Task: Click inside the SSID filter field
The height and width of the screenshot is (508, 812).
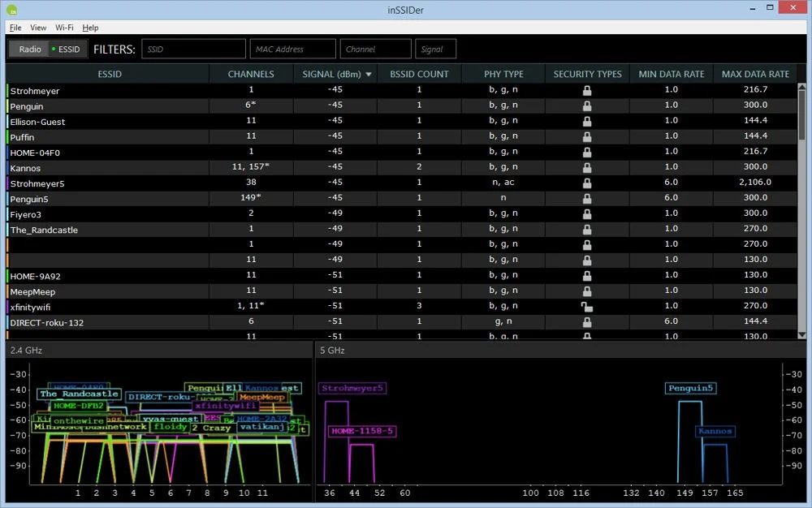Action: [x=193, y=49]
